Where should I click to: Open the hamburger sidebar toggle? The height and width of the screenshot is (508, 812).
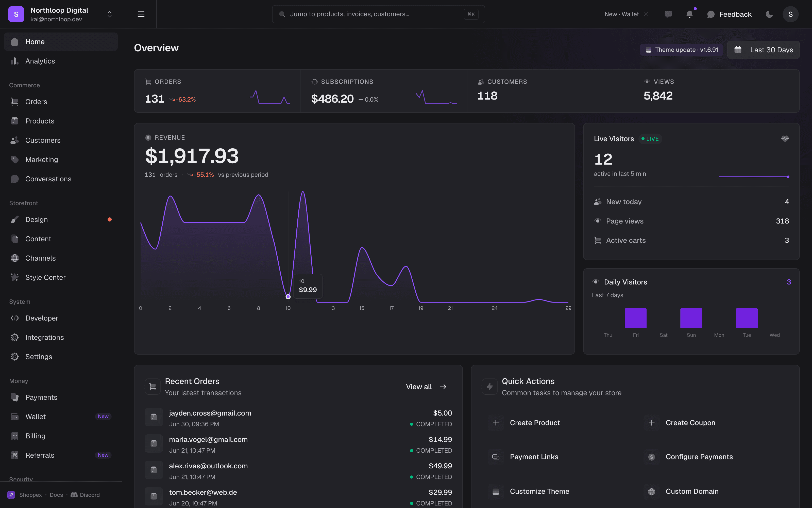click(x=141, y=14)
